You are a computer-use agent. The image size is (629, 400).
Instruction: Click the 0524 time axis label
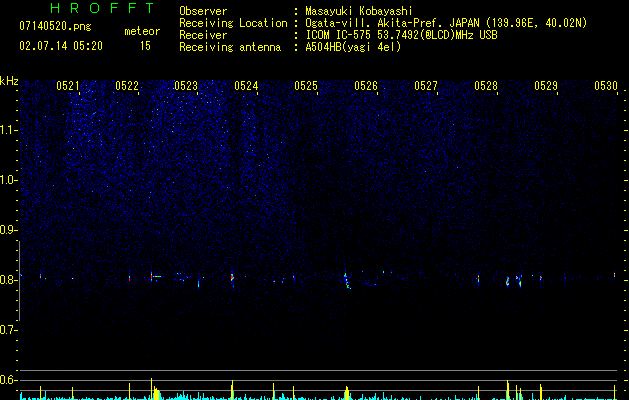click(x=246, y=86)
